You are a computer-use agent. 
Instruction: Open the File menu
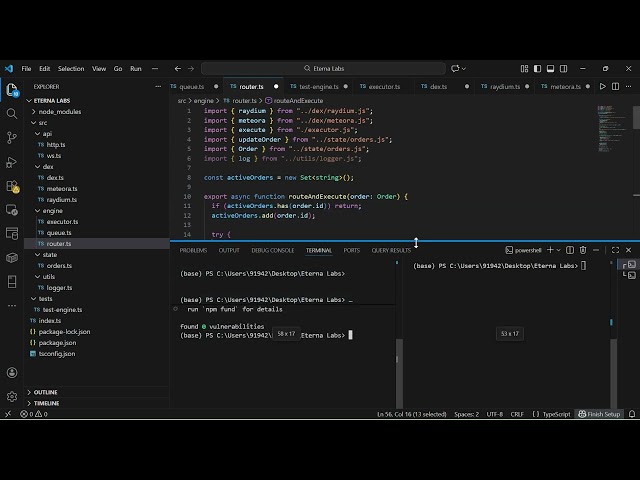[26, 69]
